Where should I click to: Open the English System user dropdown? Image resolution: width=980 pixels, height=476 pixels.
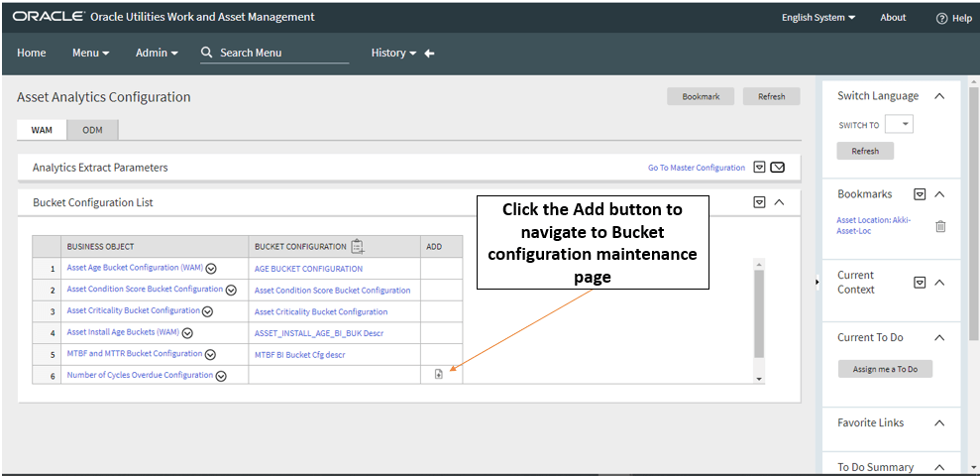coord(818,18)
